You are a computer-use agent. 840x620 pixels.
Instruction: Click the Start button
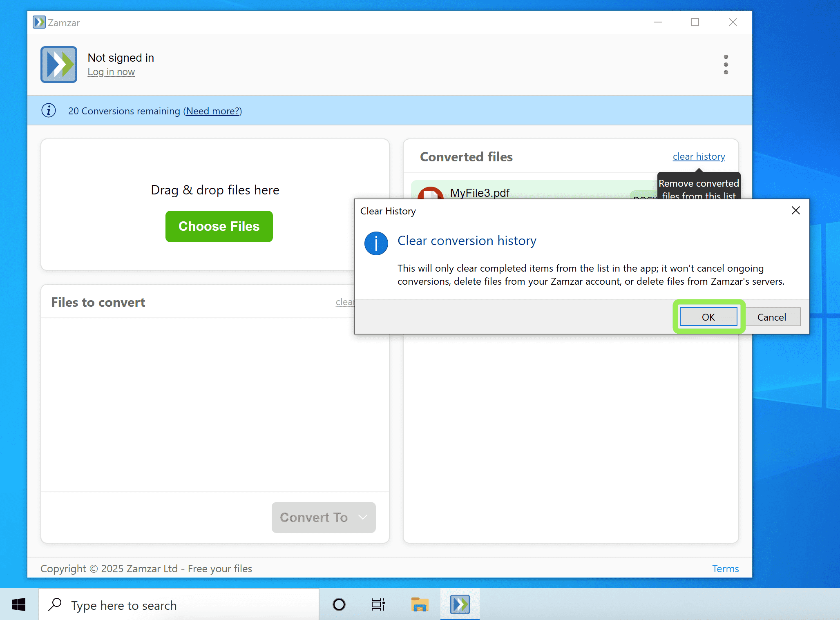click(18, 604)
